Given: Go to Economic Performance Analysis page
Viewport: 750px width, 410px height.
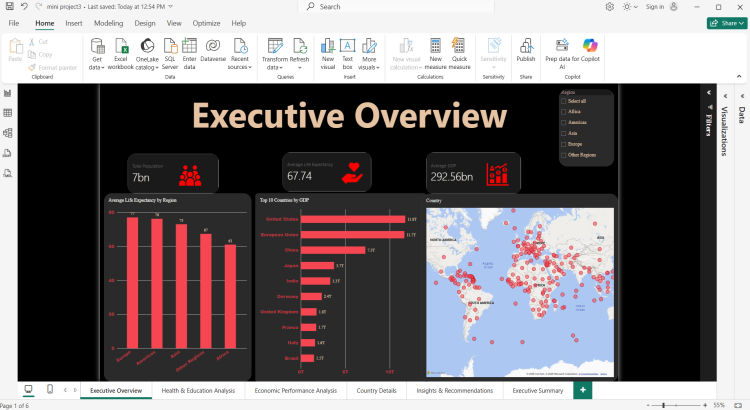Looking at the screenshot, I should click(296, 390).
